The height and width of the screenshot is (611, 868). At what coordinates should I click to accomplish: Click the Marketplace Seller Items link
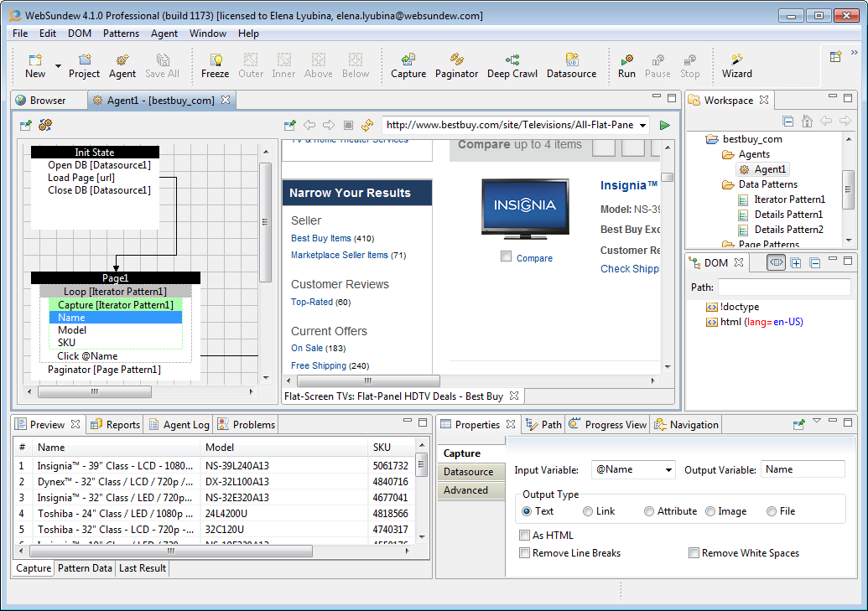click(x=340, y=255)
